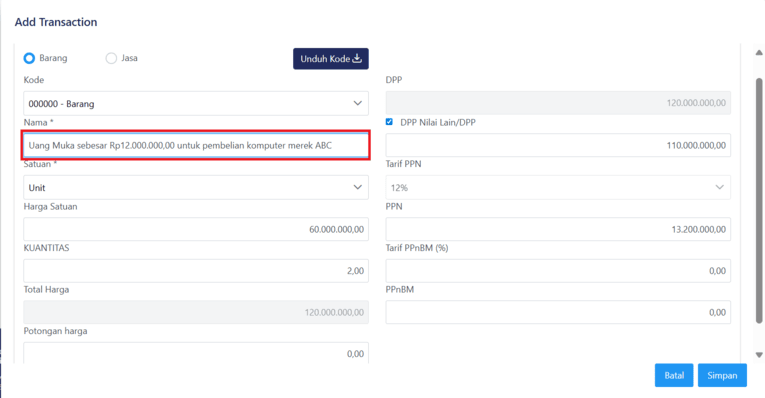Click the scrollbar down arrow
Image resolution: width=765 pixels, height=398 pixels.
click(x=759, y=355)
